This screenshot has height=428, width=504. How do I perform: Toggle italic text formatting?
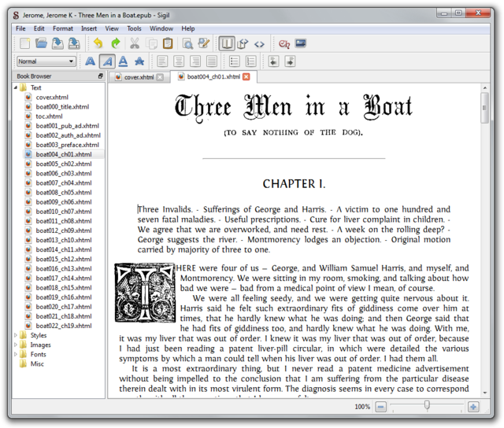point(107,61)
